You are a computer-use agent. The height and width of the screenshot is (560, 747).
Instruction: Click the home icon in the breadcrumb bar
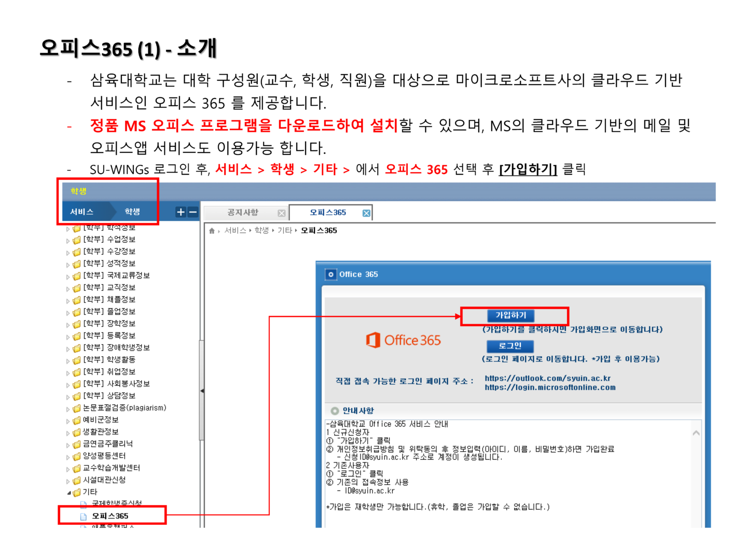coord(212,230)
